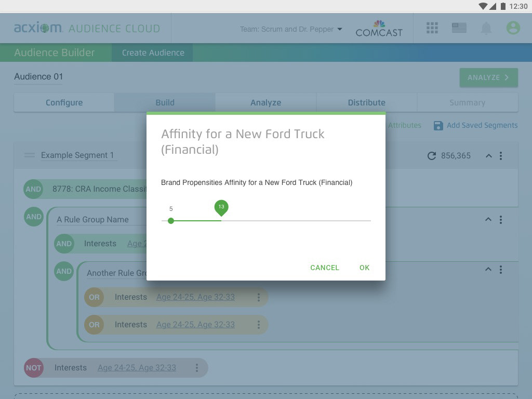
Task: Switch to the Configure tab
Action: 64,103
